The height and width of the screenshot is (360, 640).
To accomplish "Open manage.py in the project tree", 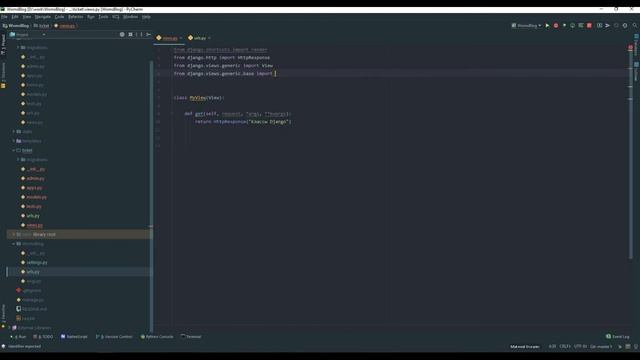I will click(x=30, y=300).
